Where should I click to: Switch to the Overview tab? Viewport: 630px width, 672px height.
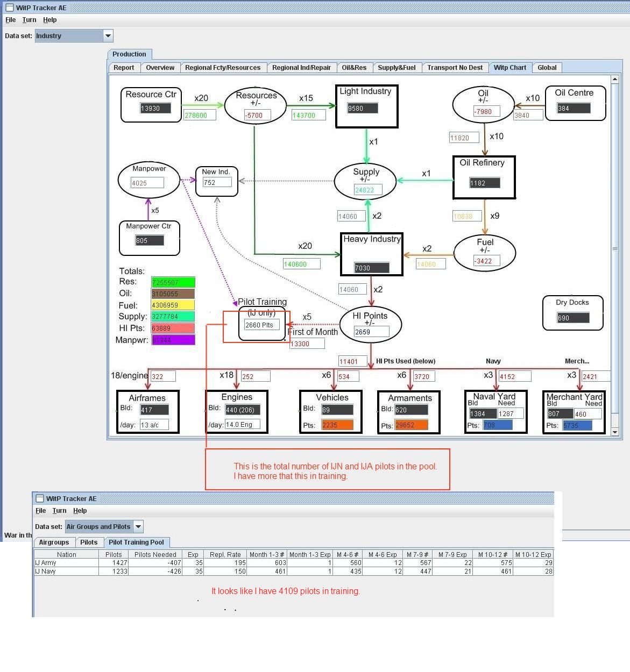click(160, 68)
